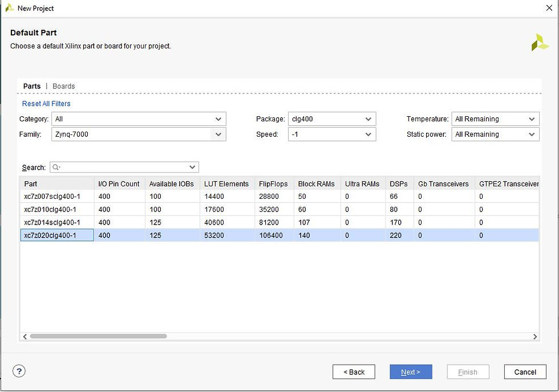Click the scroll right arrow
Screen dimensions: 559x392
(x=535, y=337)
